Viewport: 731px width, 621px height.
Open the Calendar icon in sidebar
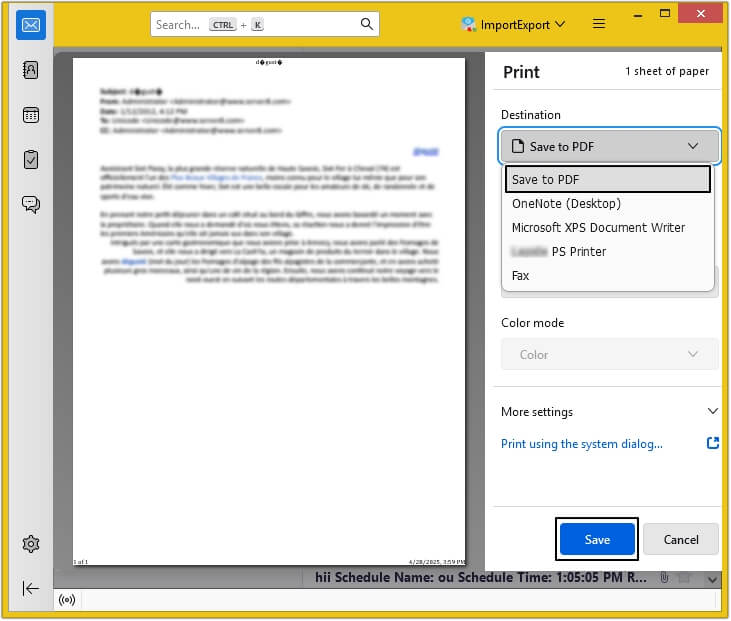point(31,115)
